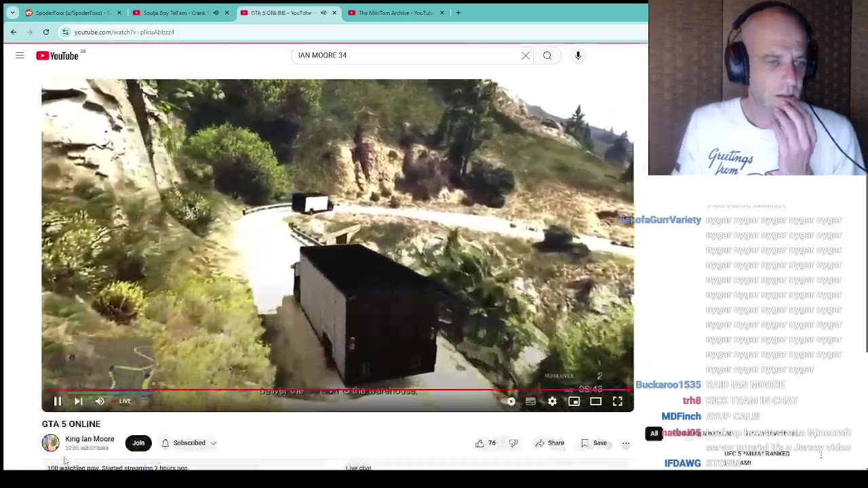Click the LIVE indicator in player
Screen dimensions: 868x488
pyautogui.click(x=125, y=401)
